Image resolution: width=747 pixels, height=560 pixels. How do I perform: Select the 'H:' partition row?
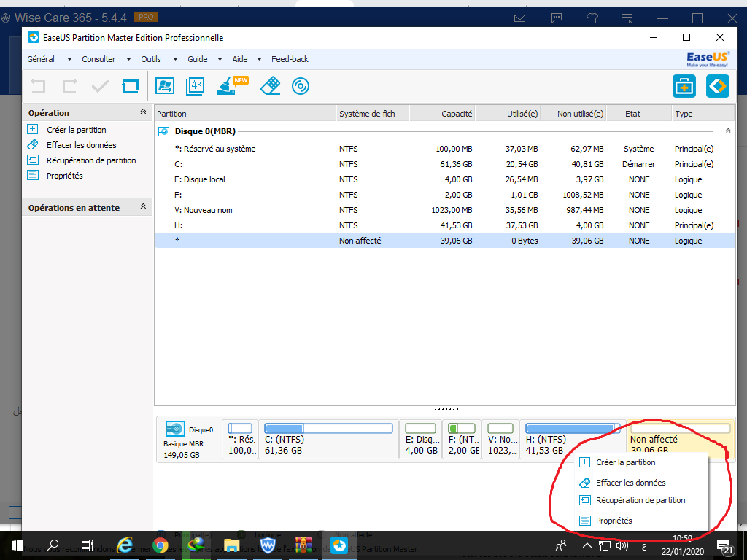444,225
